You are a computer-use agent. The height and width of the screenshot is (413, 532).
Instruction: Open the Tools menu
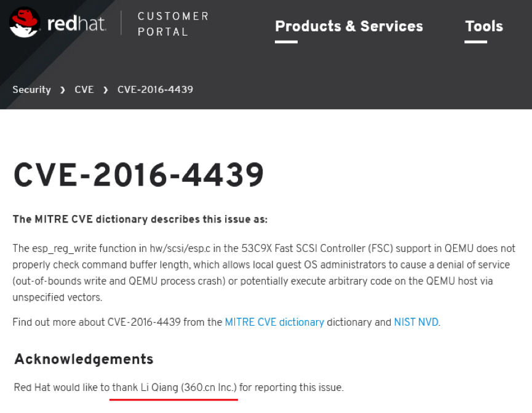click(483, 26)
